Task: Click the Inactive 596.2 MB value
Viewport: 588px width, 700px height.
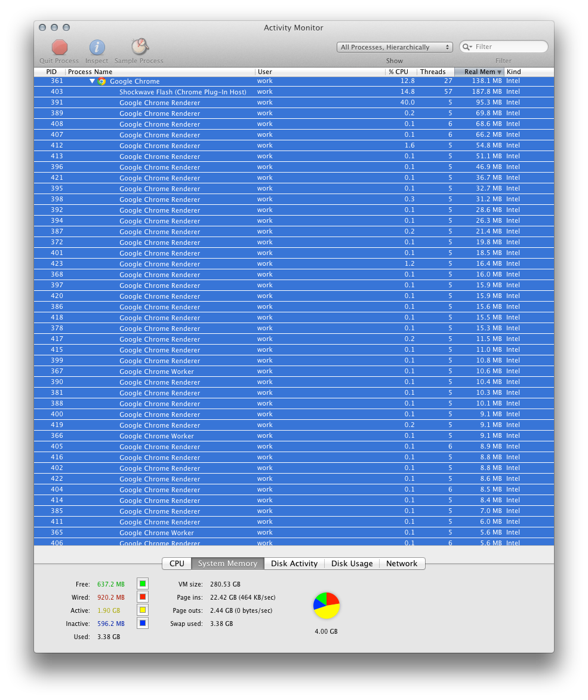Action: click(x=111, y=624)
